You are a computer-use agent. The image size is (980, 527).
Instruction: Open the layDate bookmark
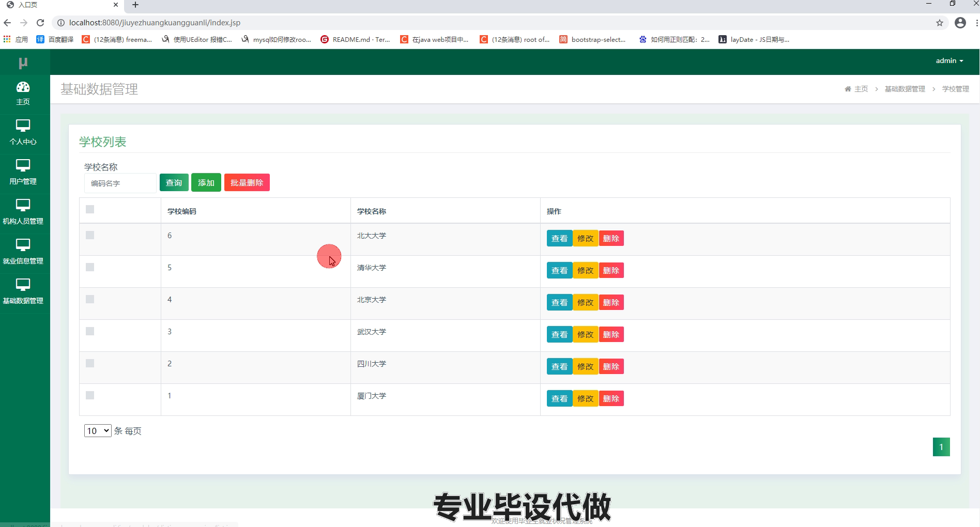click(754, 39)
